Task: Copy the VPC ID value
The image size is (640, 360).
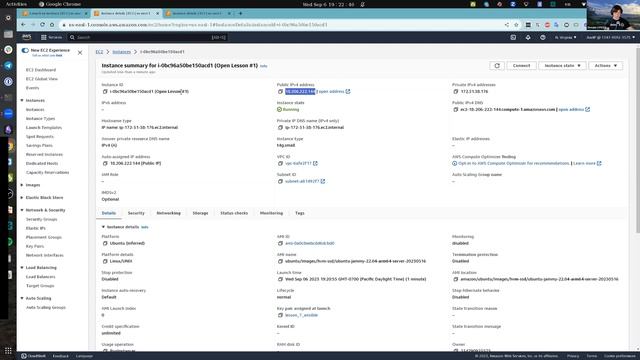Action: coord(280,163)
